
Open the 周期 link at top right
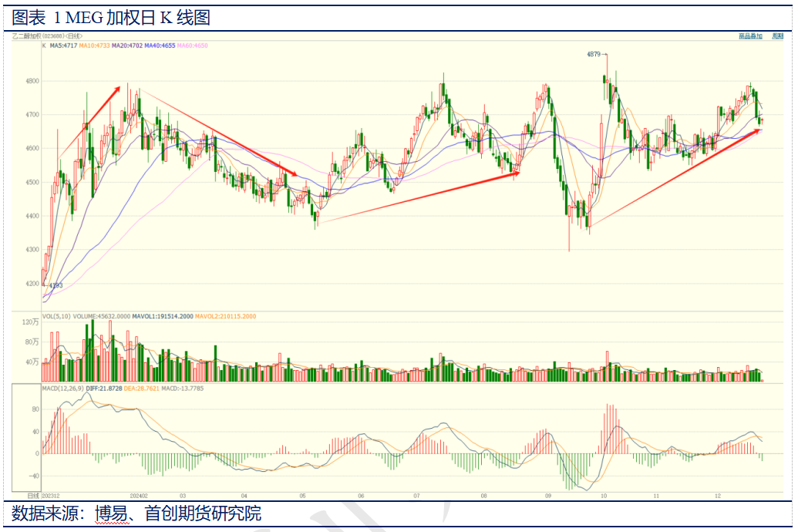[777, 36]
